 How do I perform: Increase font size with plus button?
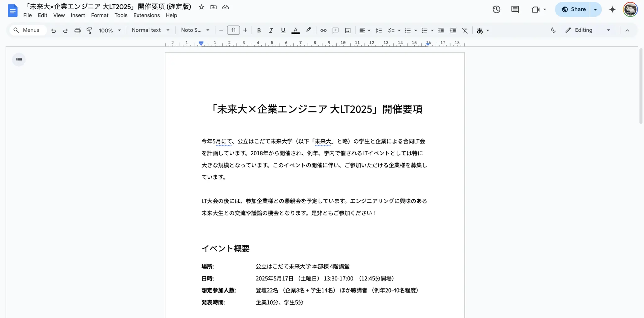(x=245, y=30)
